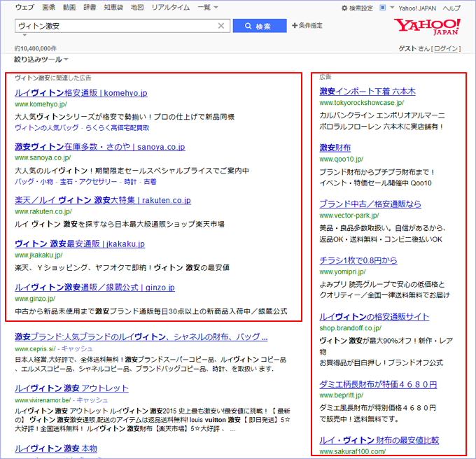
Task: Open the 激安財布 sidebar ad
Action: [x=335, y=148]
